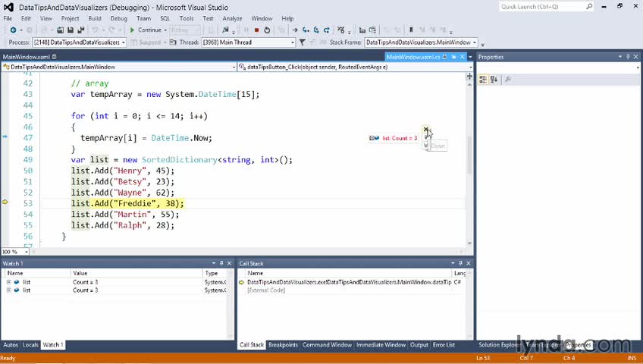Click the Open File toolbar icon
643x364 pixels.
pos(61,30)
